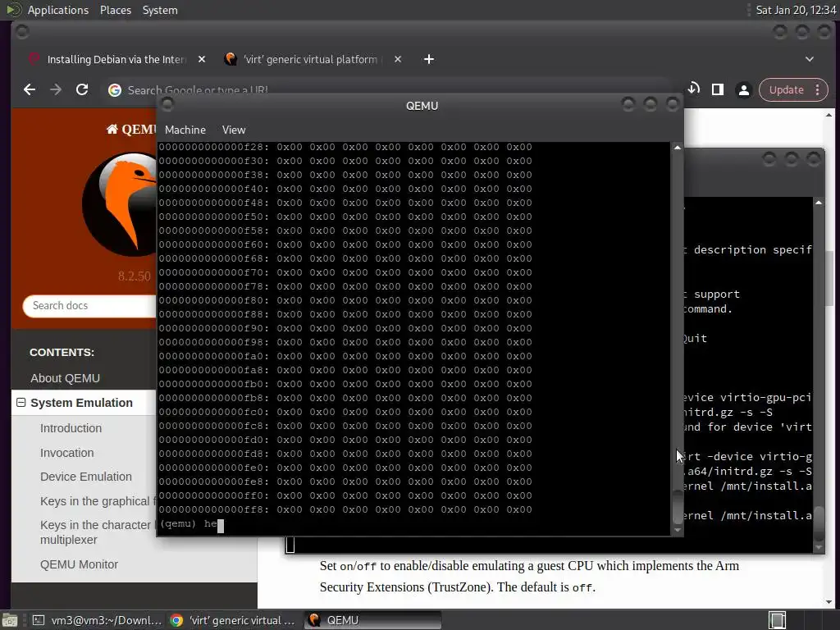Click the 000000000000f28 memory row
This screenshot has width=840, height=630.
[x=345, y=147]
